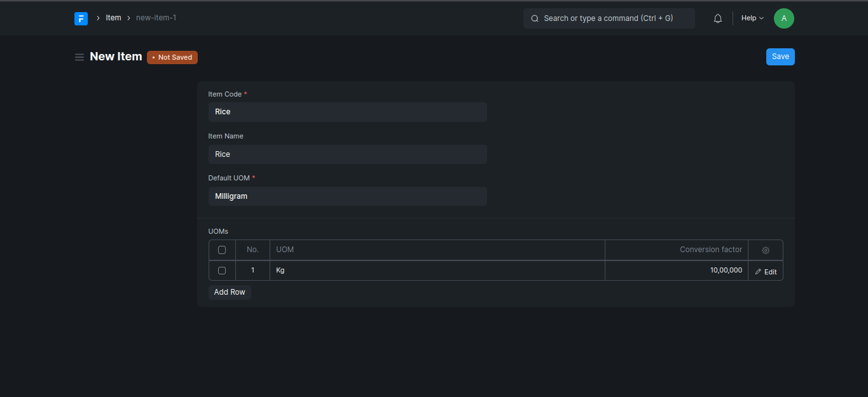Image resolution: width=868 pixels, height=397 pixels.
Task: Select all rows with header checkbox
Action: point(222,250)
